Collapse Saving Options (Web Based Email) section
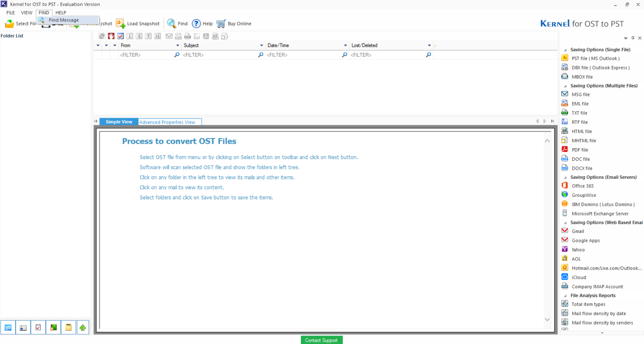644x344 pixels. click(x=565, y=223)
